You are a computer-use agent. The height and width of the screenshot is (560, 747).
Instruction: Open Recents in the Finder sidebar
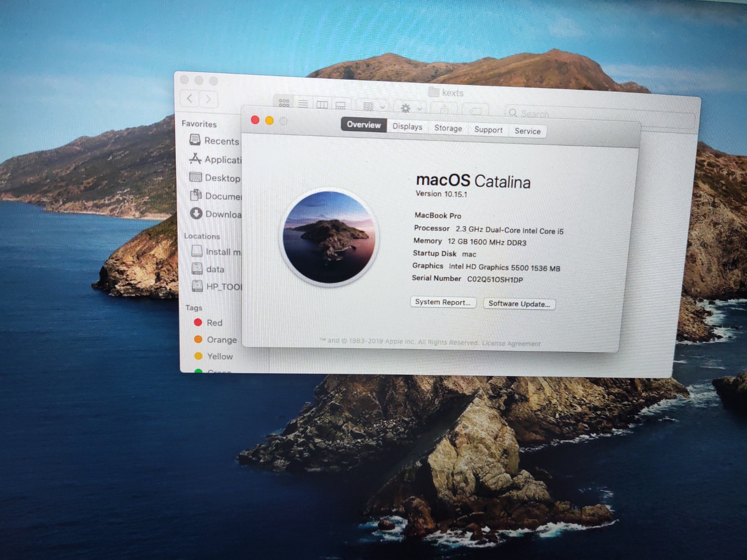(x=215, y=141)
